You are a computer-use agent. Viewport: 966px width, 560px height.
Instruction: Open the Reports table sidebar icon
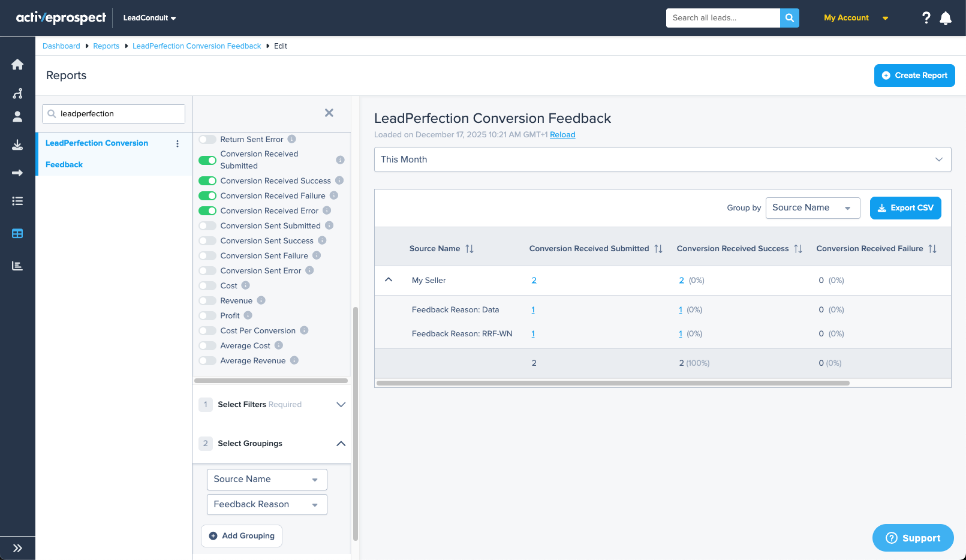17,233
